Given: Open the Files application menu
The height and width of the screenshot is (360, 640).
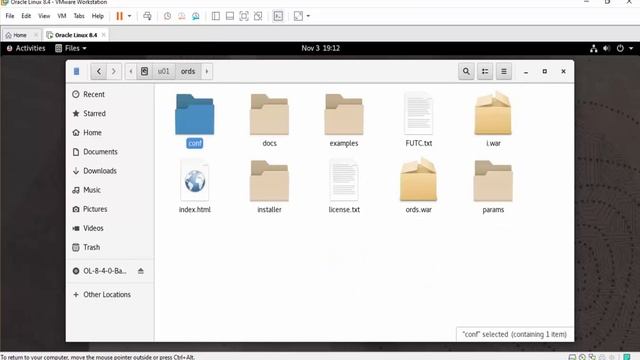Looking at the screenshot, I should coord(71,48).
